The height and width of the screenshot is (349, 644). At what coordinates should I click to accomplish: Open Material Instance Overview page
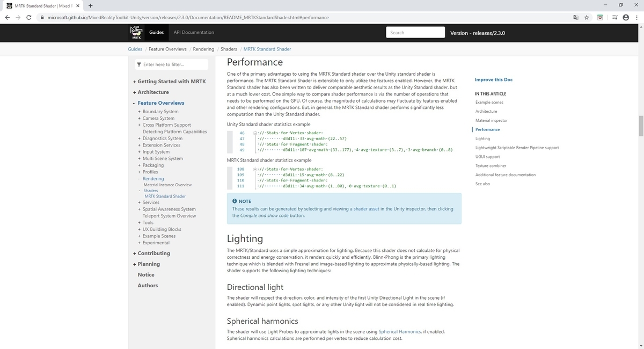point(167,185)
